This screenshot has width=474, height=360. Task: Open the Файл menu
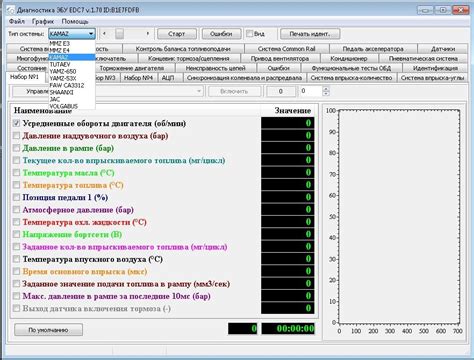point(17,22)
